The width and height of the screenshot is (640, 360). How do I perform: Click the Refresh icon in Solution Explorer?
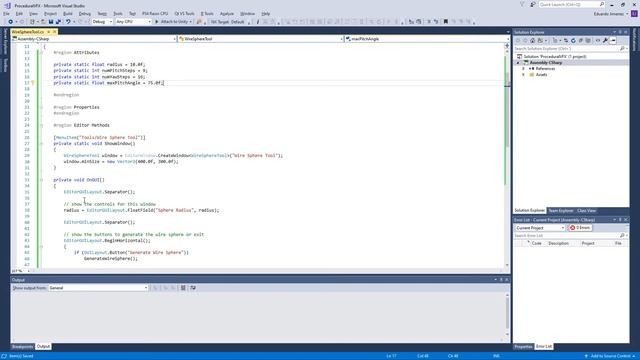(x=573, y=40)
